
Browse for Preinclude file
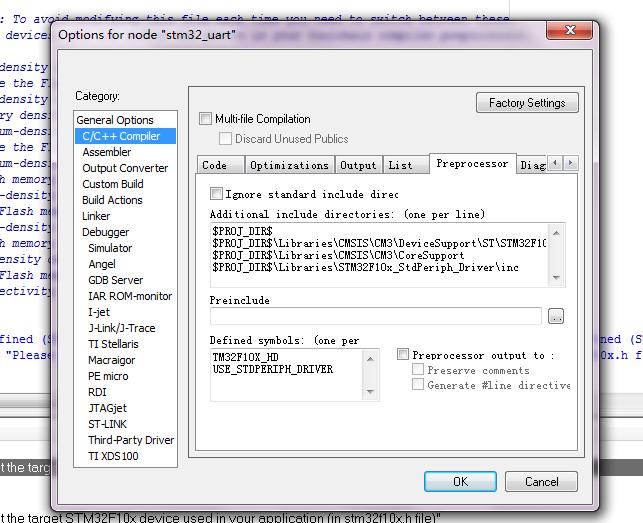pyautogui.click(x=556, y=316)
